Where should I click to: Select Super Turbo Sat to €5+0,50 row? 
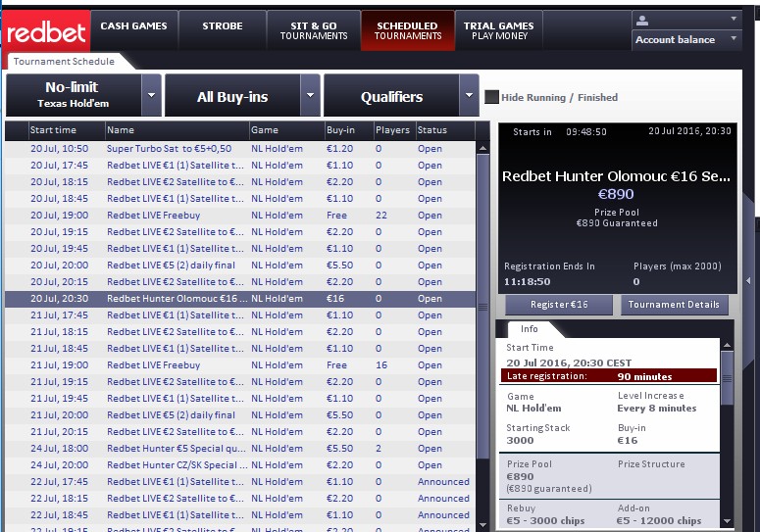pyautogui.click(x=240, y=149)
